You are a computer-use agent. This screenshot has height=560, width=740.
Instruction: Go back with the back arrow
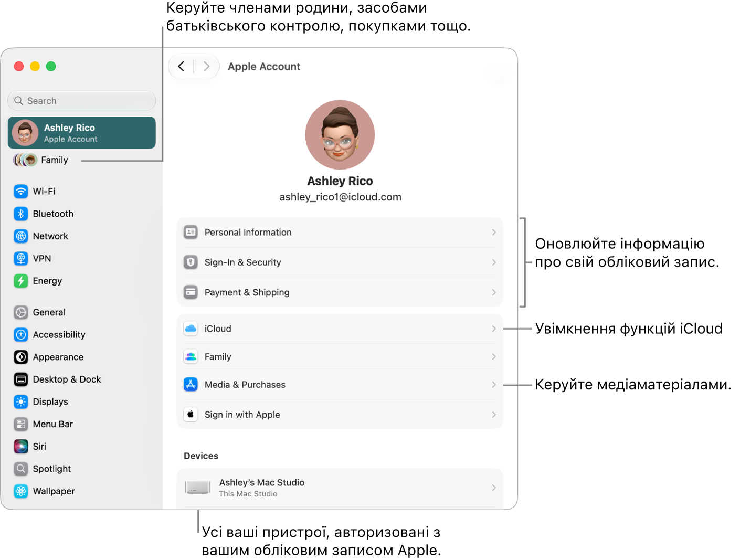pyautogui.click(x=181, y=66)
